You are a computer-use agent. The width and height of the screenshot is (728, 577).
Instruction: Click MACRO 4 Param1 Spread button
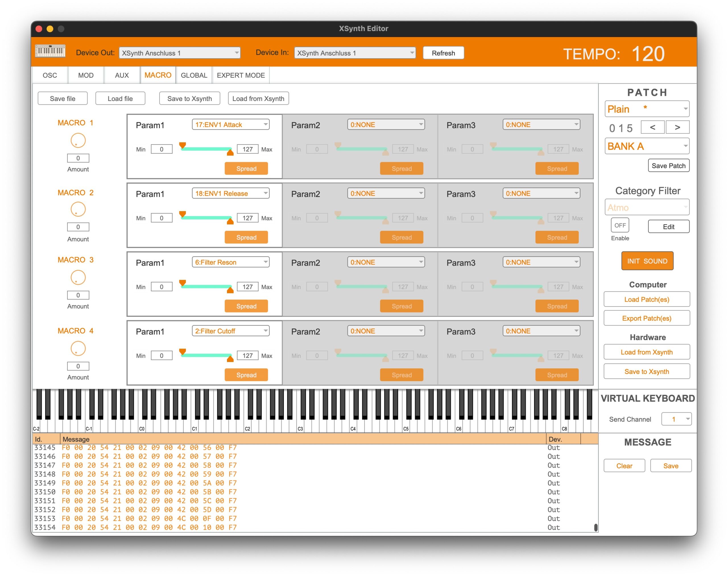click(246, 375)
